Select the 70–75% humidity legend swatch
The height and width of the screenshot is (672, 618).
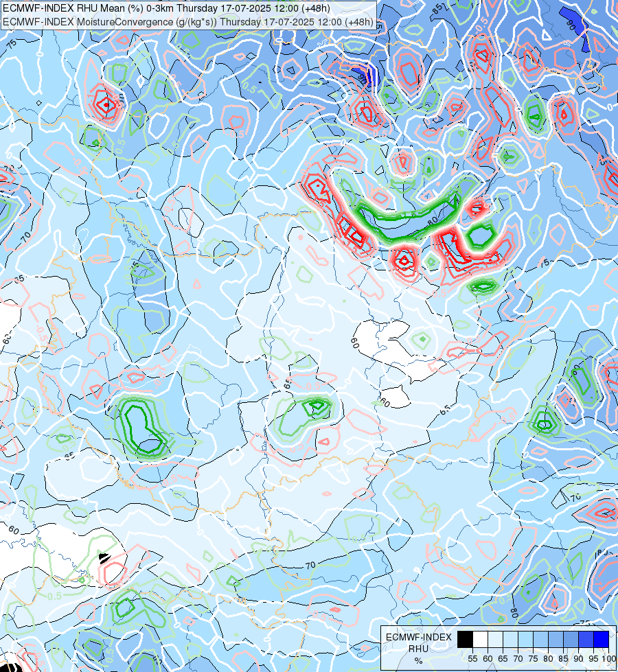coord(525,639)
